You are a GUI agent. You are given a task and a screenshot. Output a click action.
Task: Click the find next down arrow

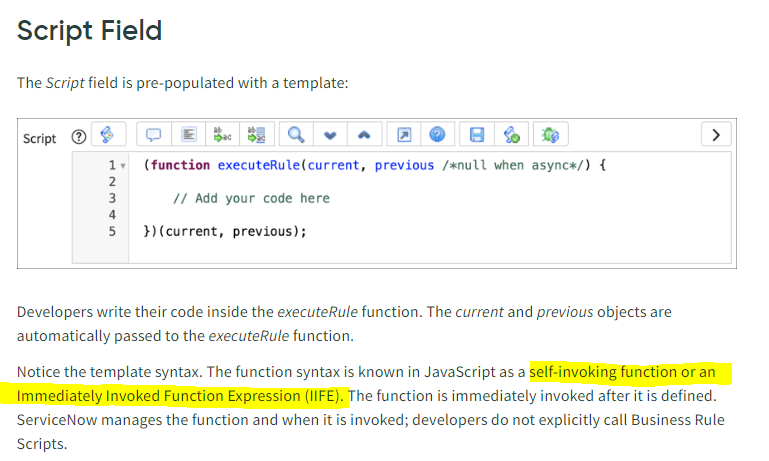[331, 135]
